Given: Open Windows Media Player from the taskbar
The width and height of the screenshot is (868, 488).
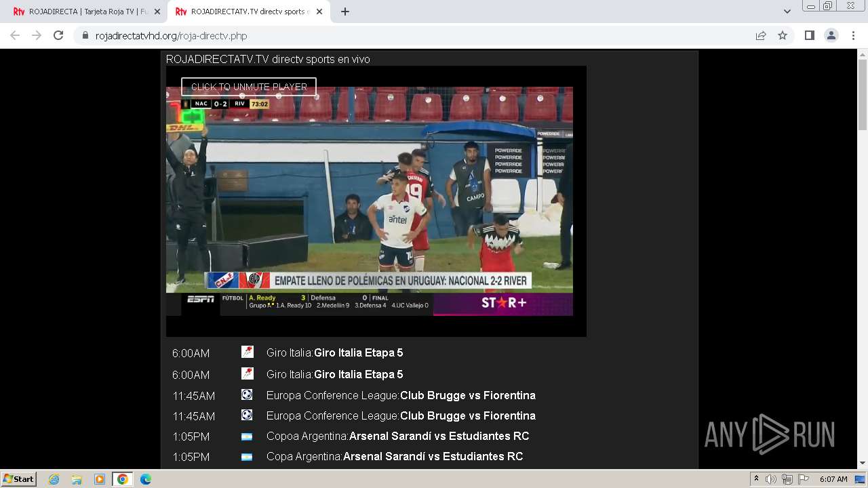Looking at the screenshot, I should [100, 479].
